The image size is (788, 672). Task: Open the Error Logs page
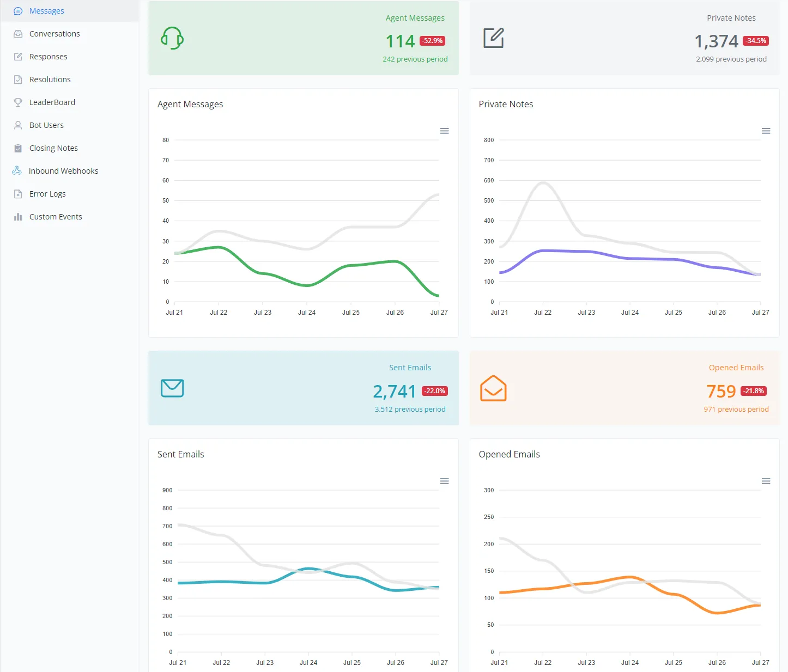(47, 194)
